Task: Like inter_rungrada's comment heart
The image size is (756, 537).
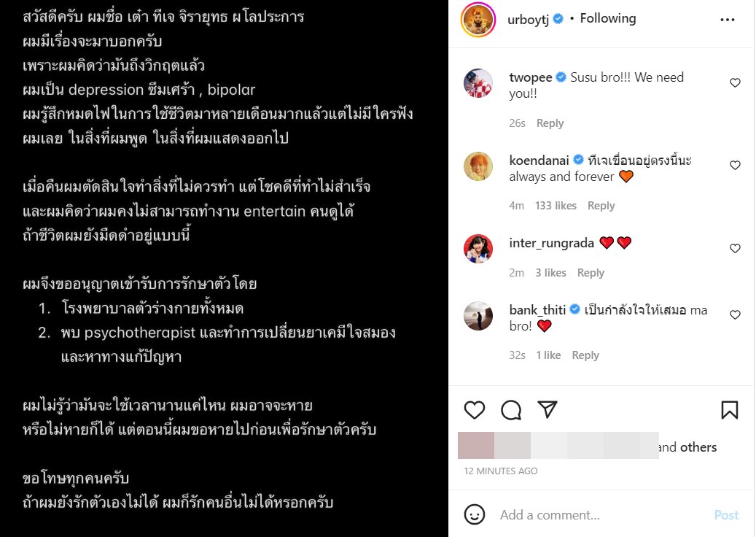Action: pos(735,249)
